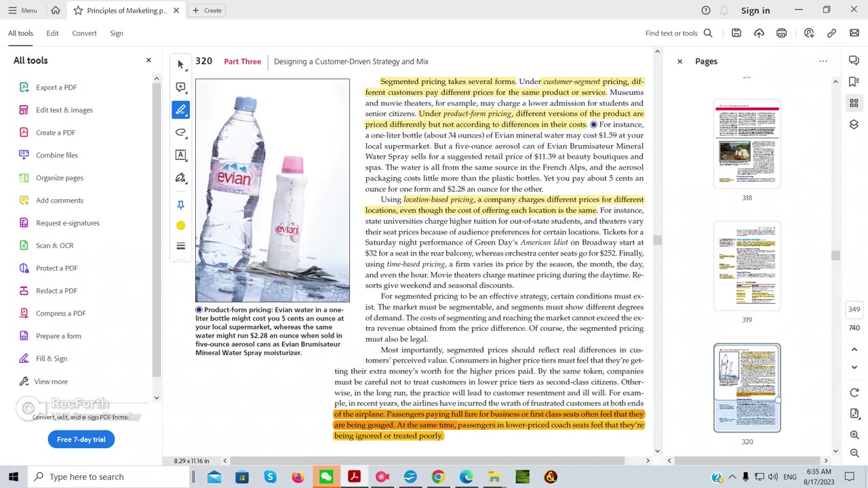The image size is (868, 488).
Task: Zoom in with the plus magnifier
Action: click(x=854, y=435)
